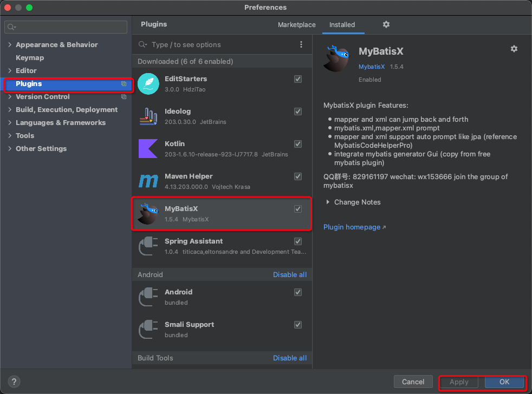The width and height of the screenshot is (532, 394).
Task: Disable the Kotlin plugin checkbox
Action: click(298, 144)
